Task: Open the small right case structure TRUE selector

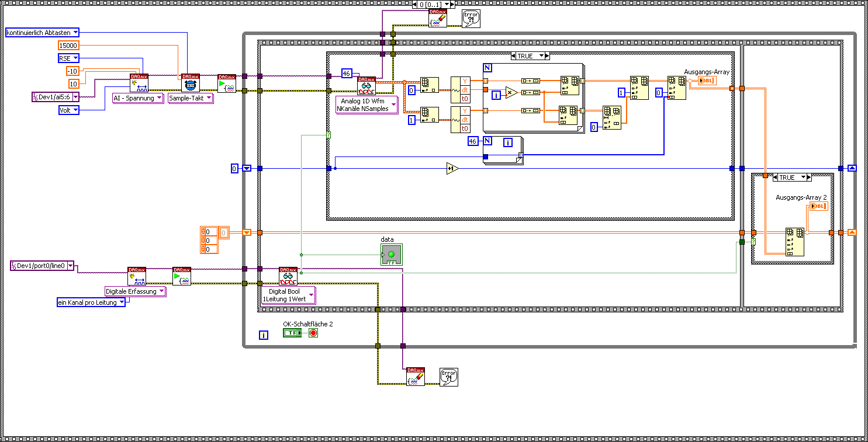Action: [x=792, y=178]
